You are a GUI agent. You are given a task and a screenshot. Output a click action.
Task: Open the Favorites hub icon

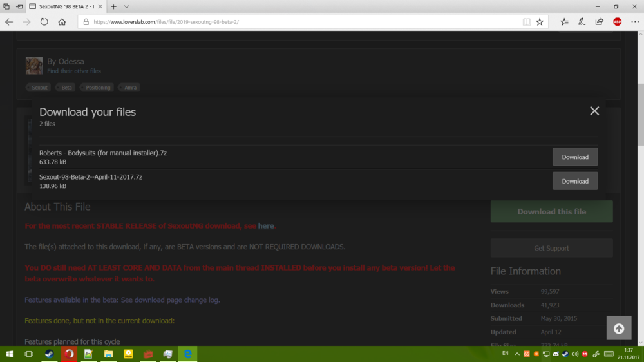tap(564, 22)
